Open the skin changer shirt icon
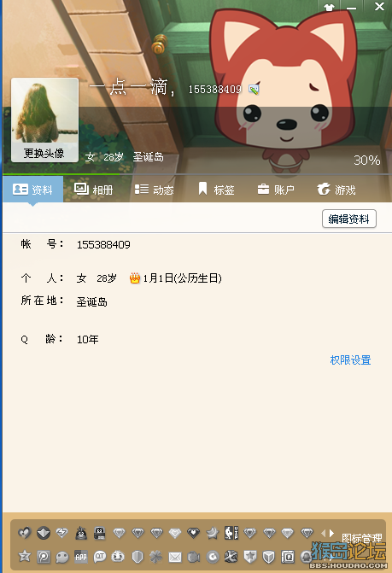392x573 pixels. (x=329, y=8)
